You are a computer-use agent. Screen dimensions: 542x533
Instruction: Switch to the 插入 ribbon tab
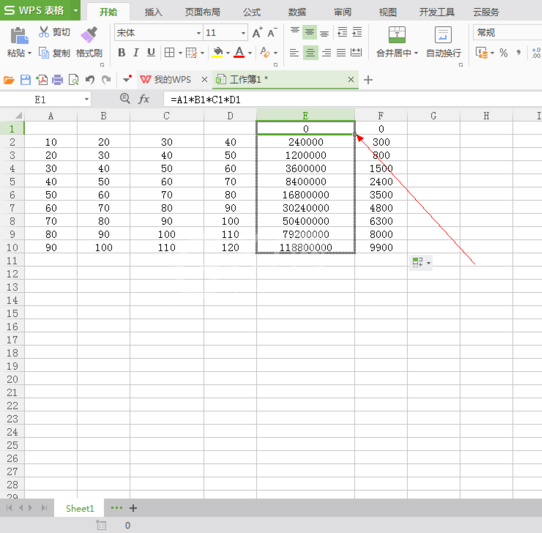click(153, 12)
